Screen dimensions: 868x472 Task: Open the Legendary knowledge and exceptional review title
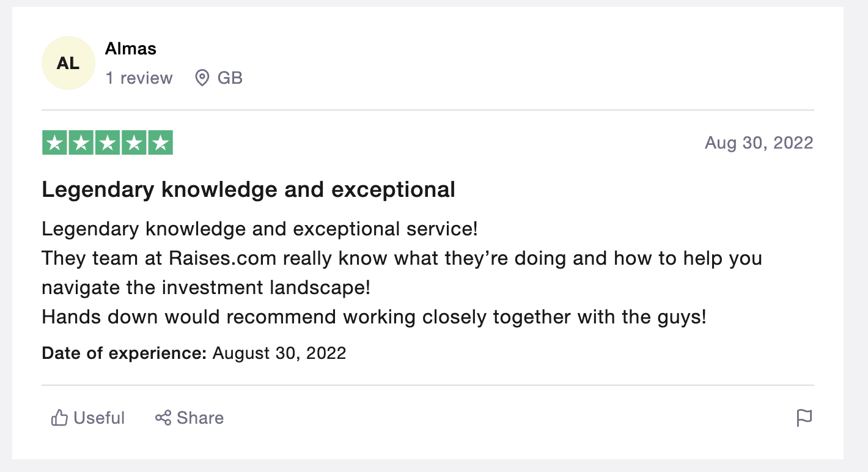click(249, 190)
